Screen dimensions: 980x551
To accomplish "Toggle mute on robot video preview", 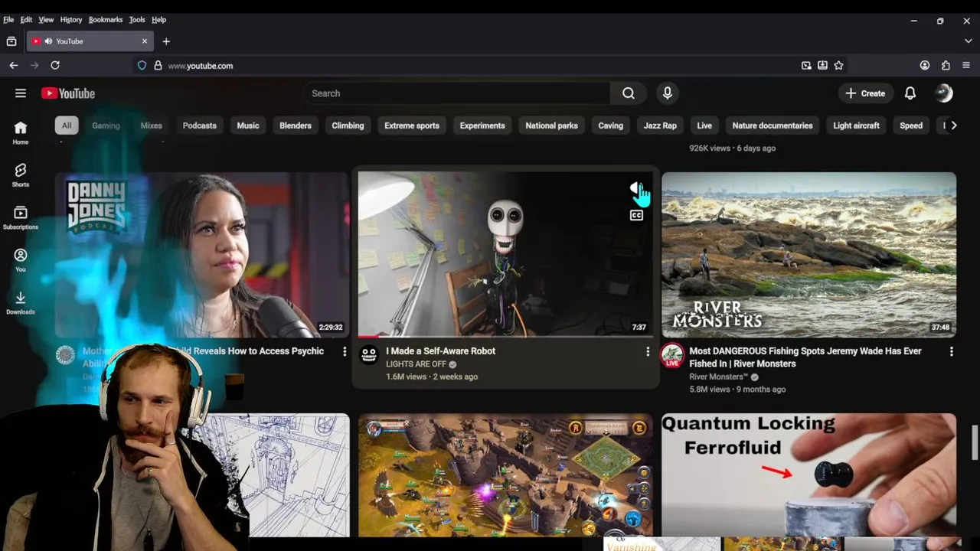I will [635, 187].
